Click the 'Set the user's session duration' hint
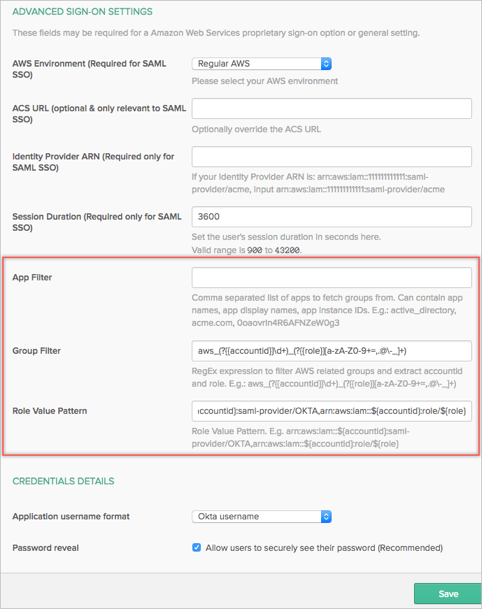Screen dimensions: 482x609 pos(286,237)
